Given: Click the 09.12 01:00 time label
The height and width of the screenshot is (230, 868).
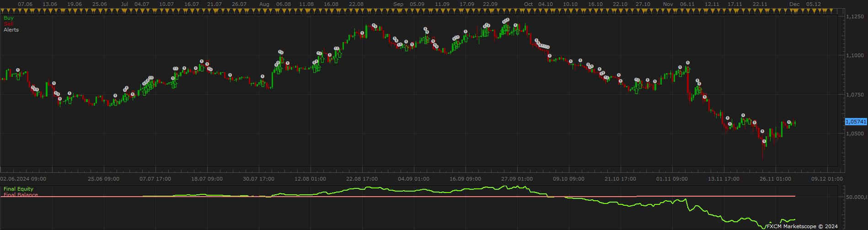Looking at the screenshot, I should [827, 179].
